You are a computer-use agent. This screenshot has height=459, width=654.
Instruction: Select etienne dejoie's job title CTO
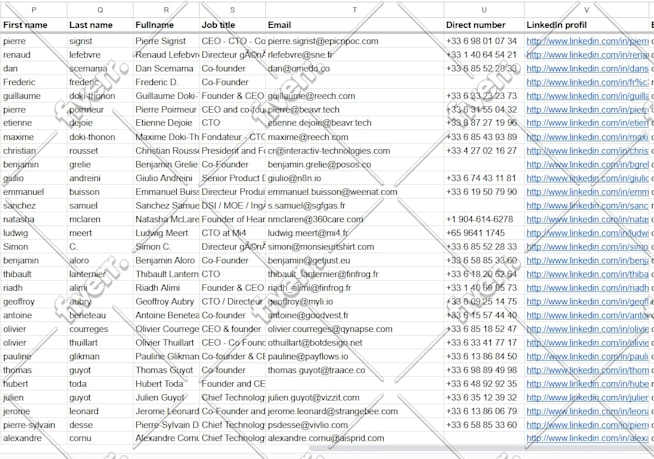[211, 123]
